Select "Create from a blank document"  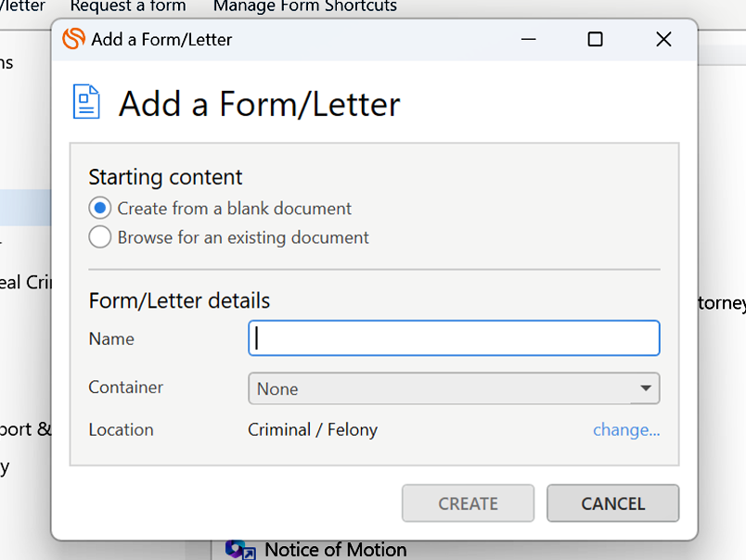[99, 208]
